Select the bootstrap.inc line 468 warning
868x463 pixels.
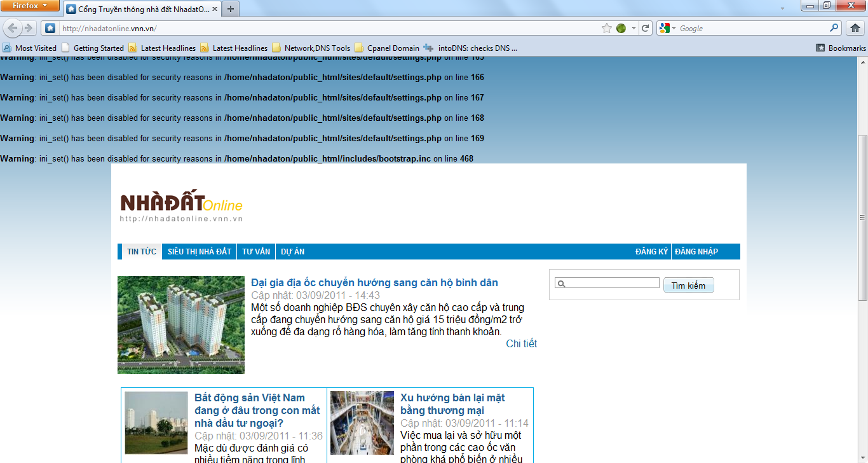click(x=236, y=159)
